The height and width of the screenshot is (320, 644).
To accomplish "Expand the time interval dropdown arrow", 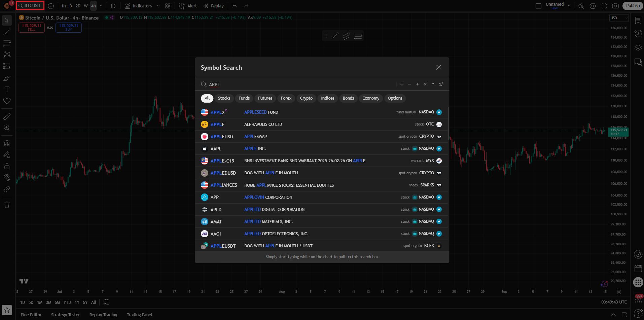I will [x=101, y=6].
